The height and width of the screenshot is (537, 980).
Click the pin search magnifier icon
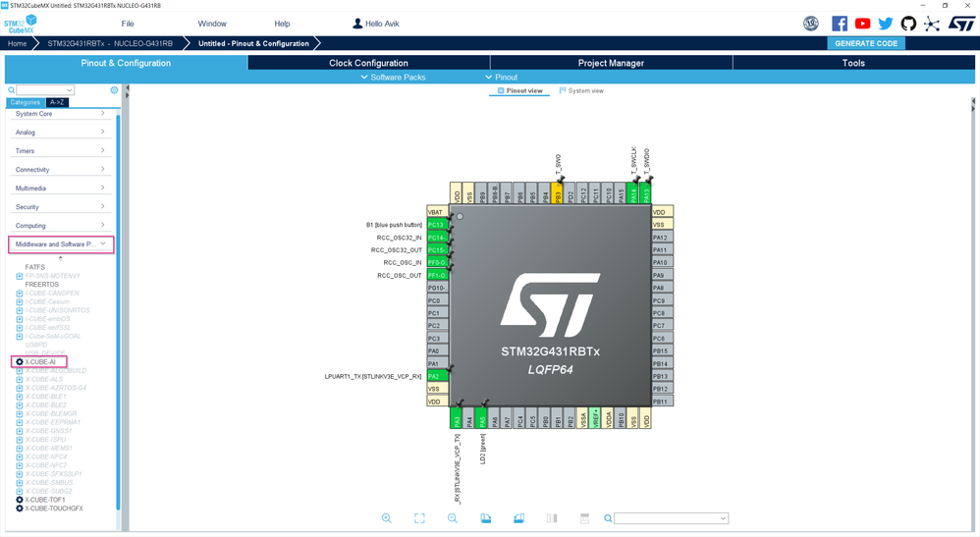click(x=608, y=518)
